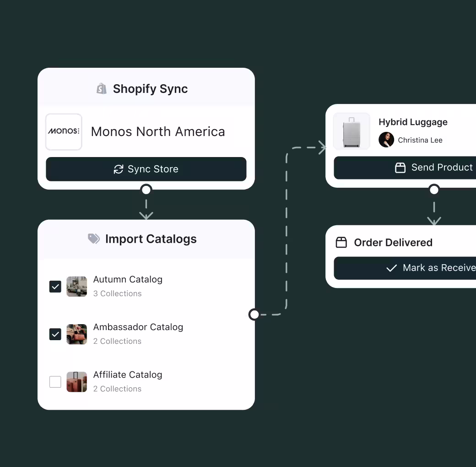Viewport: 476px width, 467px height.
Task: Click the box icon in Send Product
Action: coord(400,168)
